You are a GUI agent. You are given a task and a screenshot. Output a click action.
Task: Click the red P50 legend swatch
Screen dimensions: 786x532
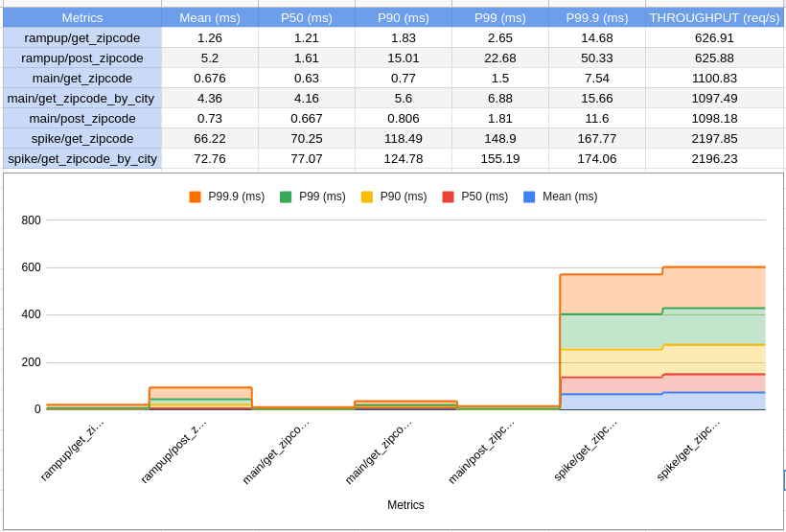coord(448,197)
